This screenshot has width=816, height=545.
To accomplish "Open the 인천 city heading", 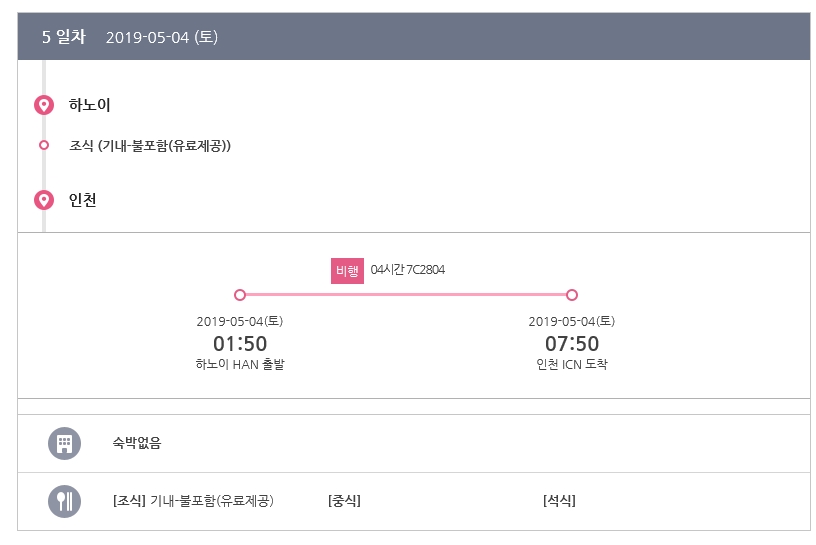I will click(83, 200).
